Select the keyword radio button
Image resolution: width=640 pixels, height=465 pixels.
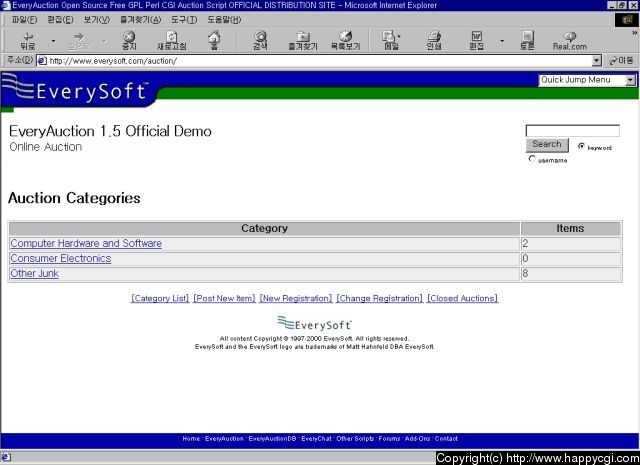pyautogui.click(x=581, y=146)
